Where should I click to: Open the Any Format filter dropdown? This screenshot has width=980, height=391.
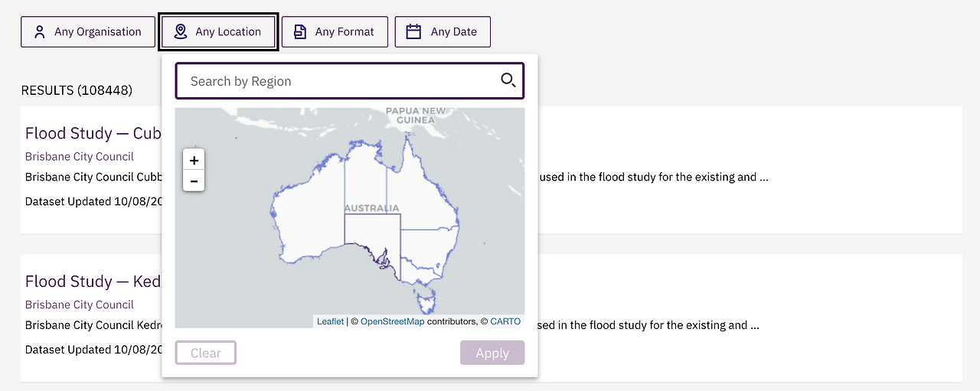tap(335, 32)
